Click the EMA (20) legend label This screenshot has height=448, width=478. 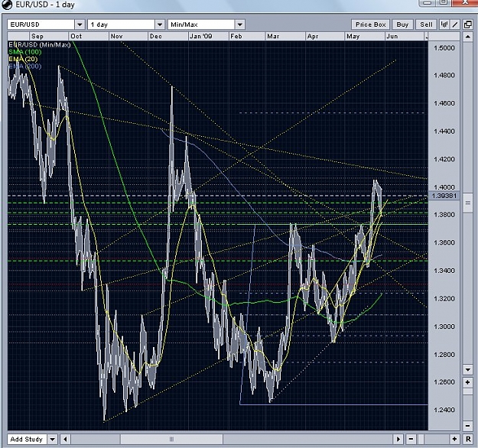pos(23,59)
